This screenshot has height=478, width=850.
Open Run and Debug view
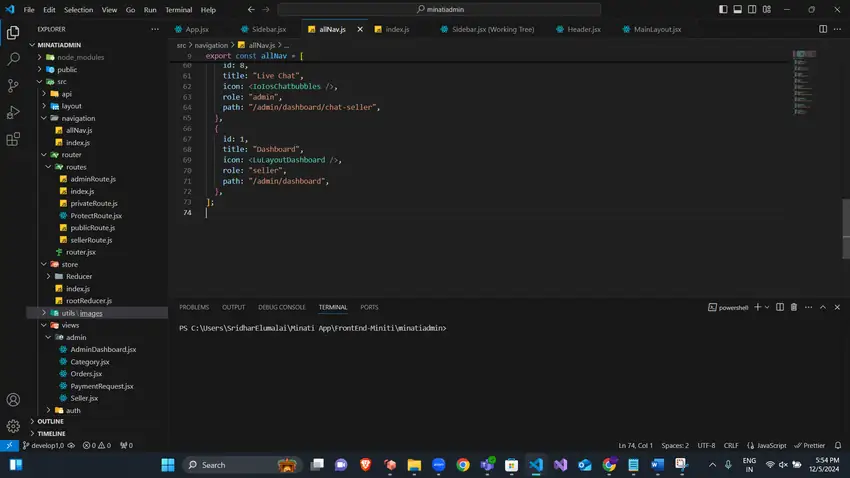13,112
